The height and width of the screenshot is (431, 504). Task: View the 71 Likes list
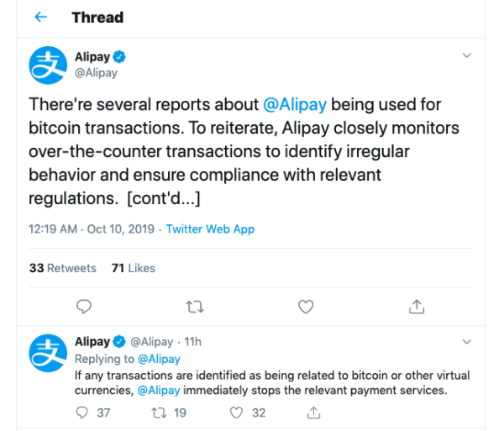point(133,268)
